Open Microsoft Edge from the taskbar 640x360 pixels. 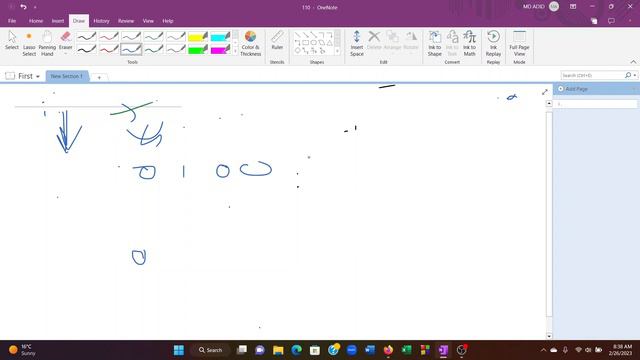[x=297, y=350]
